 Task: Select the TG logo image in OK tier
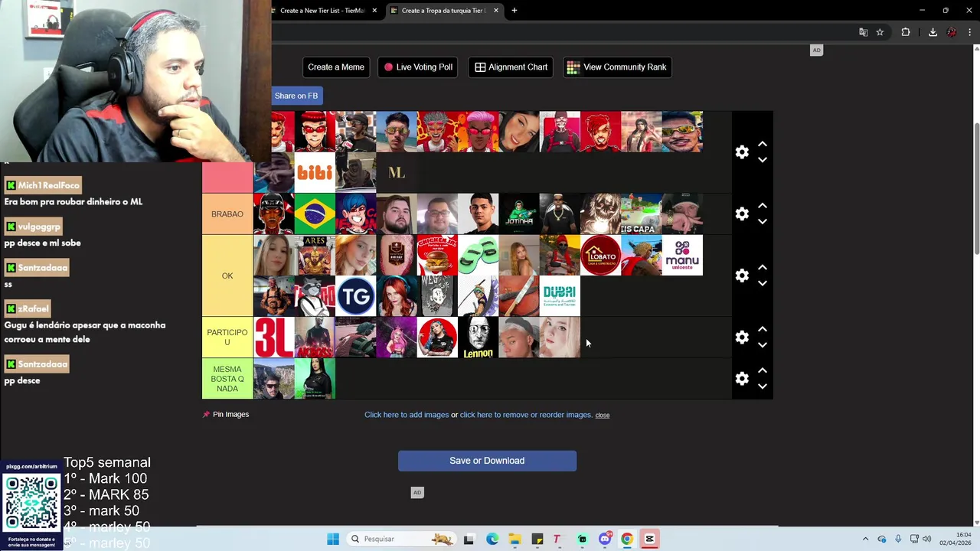coord(356,296)
